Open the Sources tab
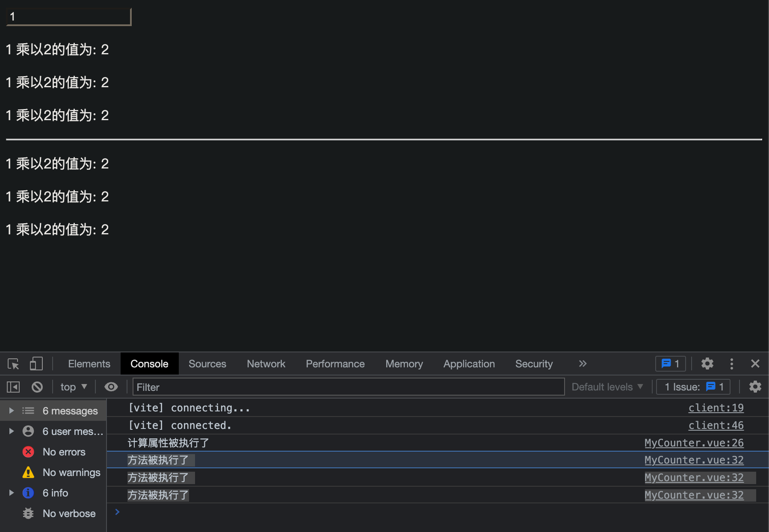 [207, 364]
